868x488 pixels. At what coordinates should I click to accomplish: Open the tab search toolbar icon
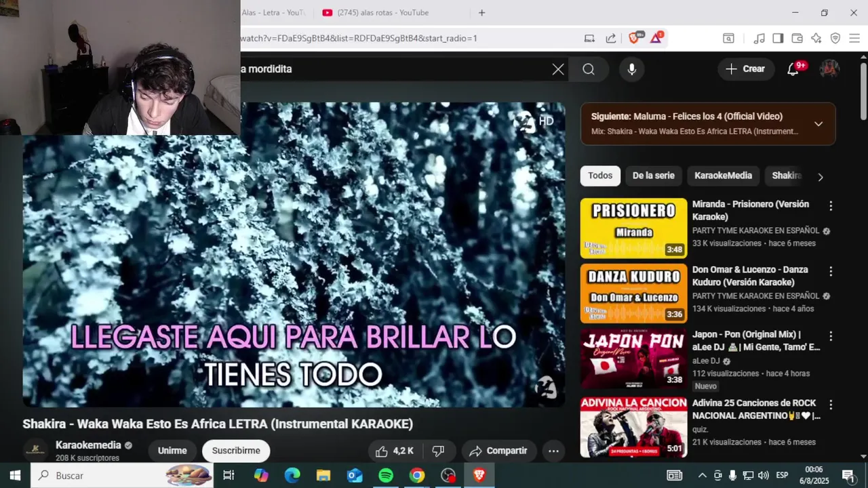(x=728, y=38)
